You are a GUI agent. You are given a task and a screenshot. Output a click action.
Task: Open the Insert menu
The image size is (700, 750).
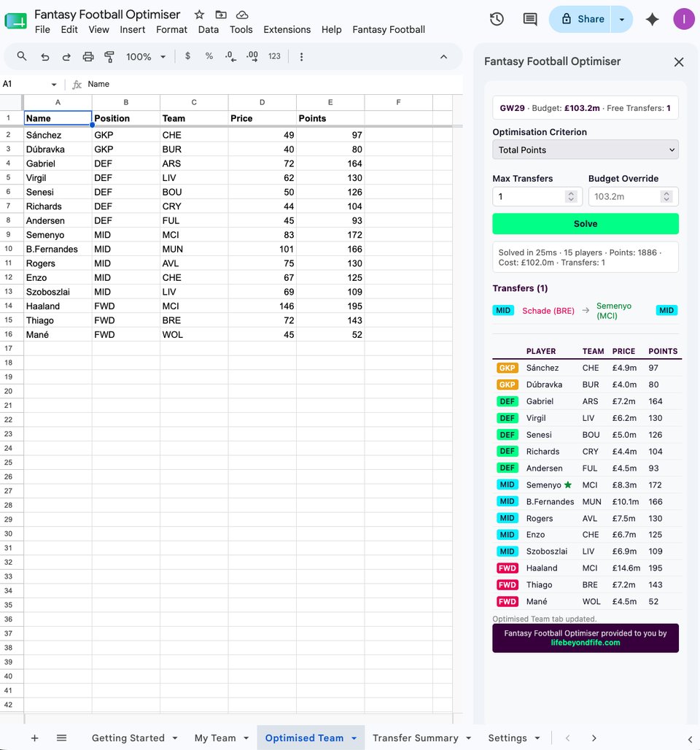[x=133, y=30]
